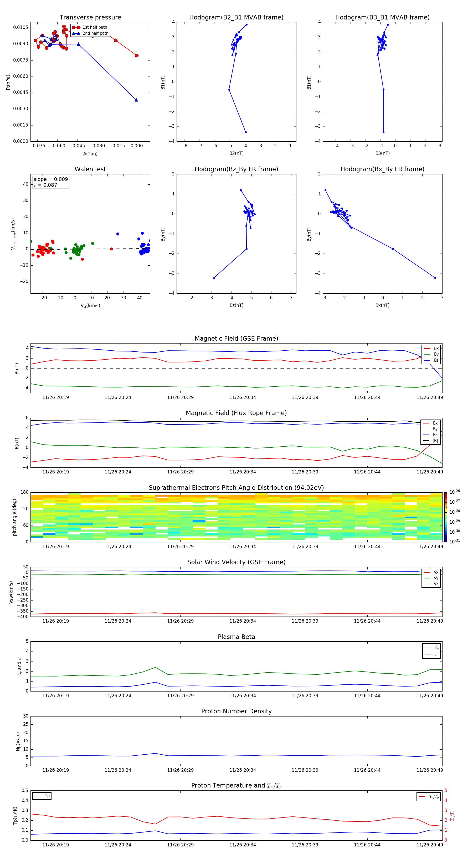
Task: Click the |B| entry in Flux Rope legend
Action: 431,441
